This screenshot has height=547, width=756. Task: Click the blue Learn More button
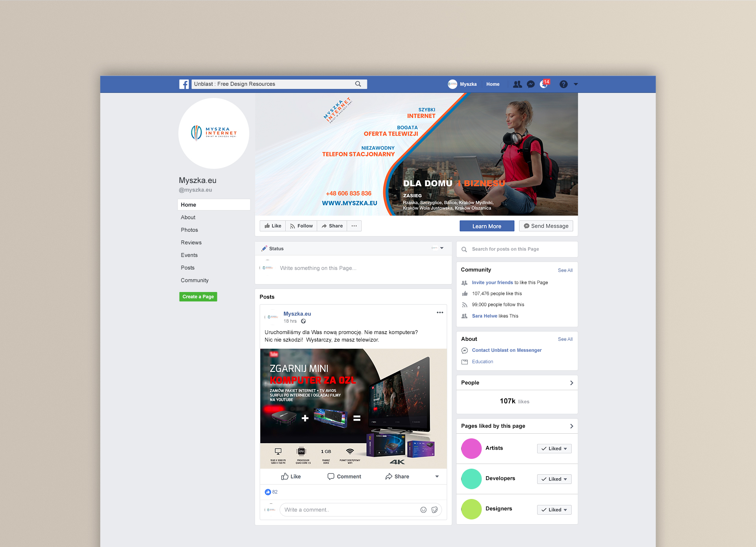pos(487,226)
